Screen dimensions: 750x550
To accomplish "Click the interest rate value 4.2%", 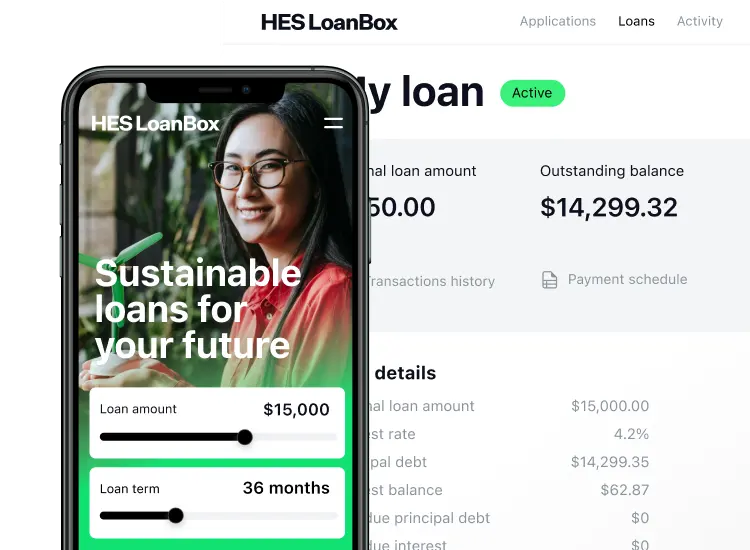I will click(631, 434).
